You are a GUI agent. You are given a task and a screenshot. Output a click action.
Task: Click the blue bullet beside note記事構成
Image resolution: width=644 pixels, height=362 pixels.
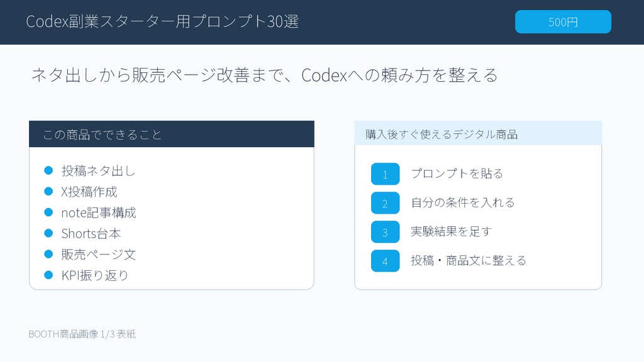coord(48,212)
